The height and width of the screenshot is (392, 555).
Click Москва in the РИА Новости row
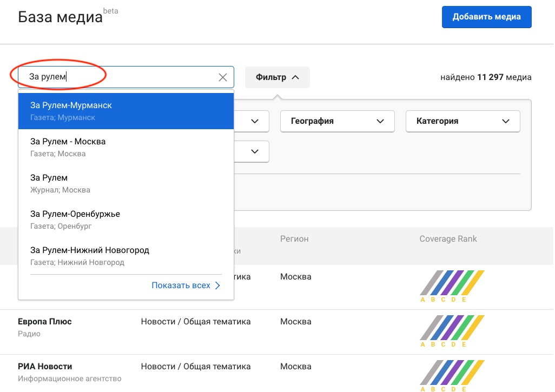coord(295,367)
